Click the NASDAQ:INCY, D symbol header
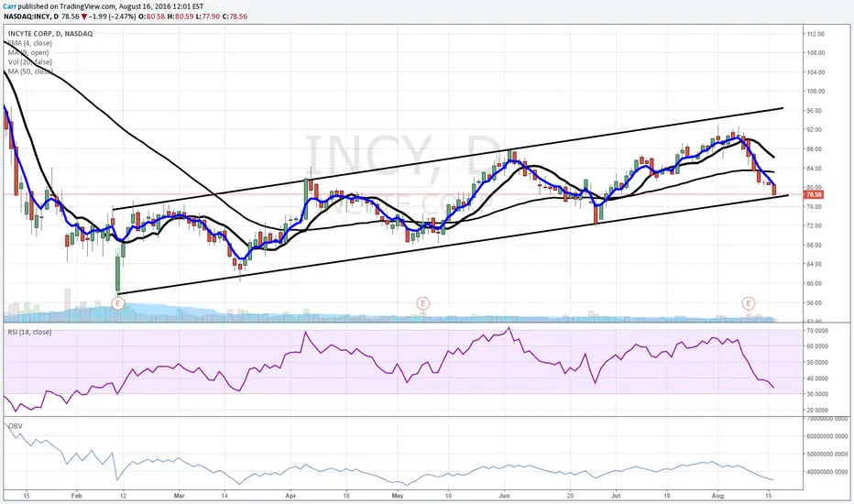 tap(31, 16)
